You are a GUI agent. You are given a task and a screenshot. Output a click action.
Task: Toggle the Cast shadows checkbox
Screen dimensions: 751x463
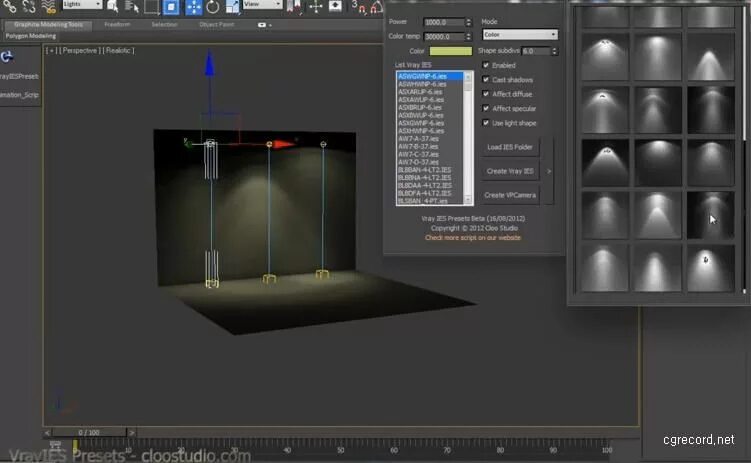[486, 79]
